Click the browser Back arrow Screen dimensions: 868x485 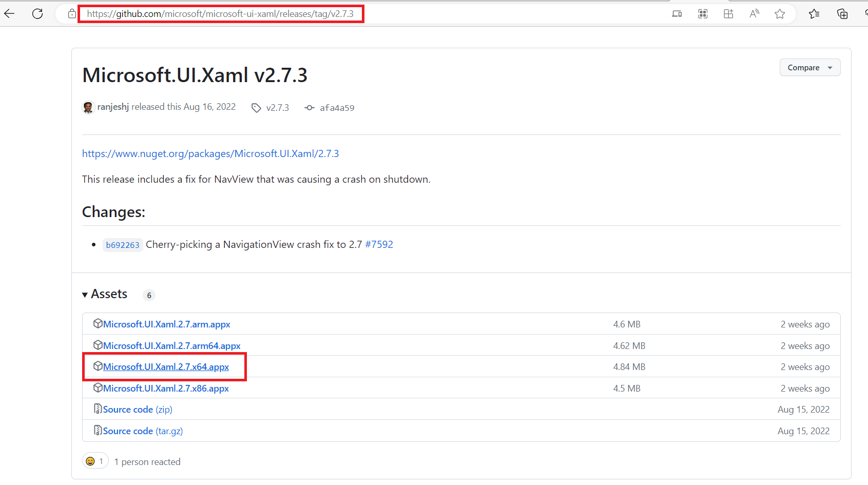9,14
